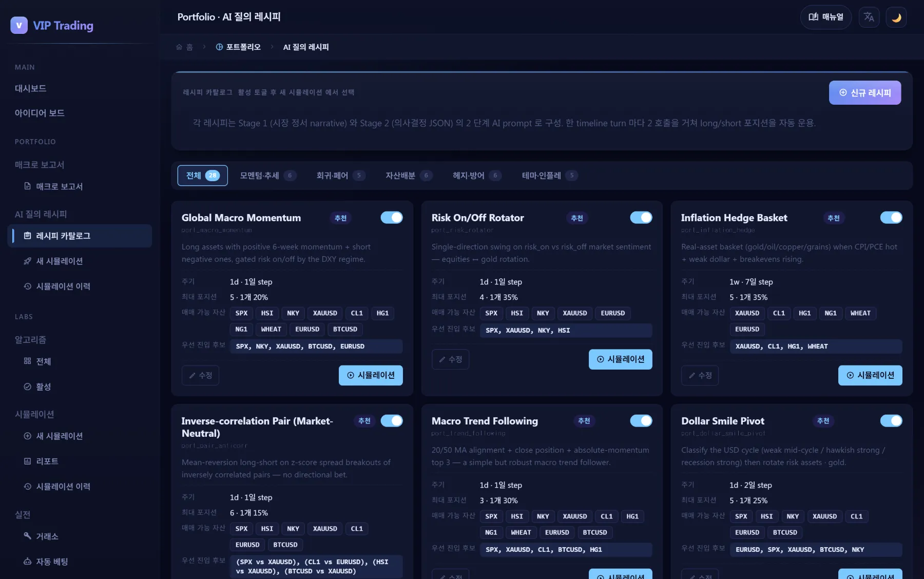Image resolution: width=924 pixels, height=579 pixels.
Task: Click the 신규 레시피 button
Action: [865, 93]
